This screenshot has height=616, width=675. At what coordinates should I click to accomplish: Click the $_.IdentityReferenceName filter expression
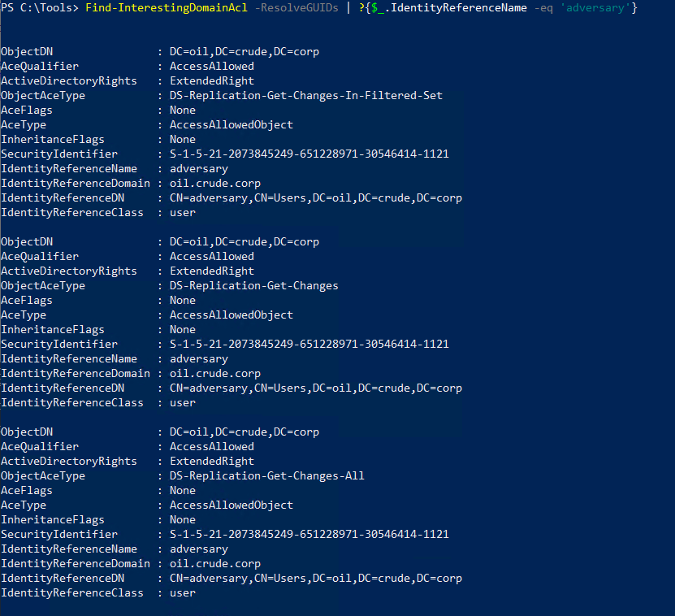click(x=449, y=8)
